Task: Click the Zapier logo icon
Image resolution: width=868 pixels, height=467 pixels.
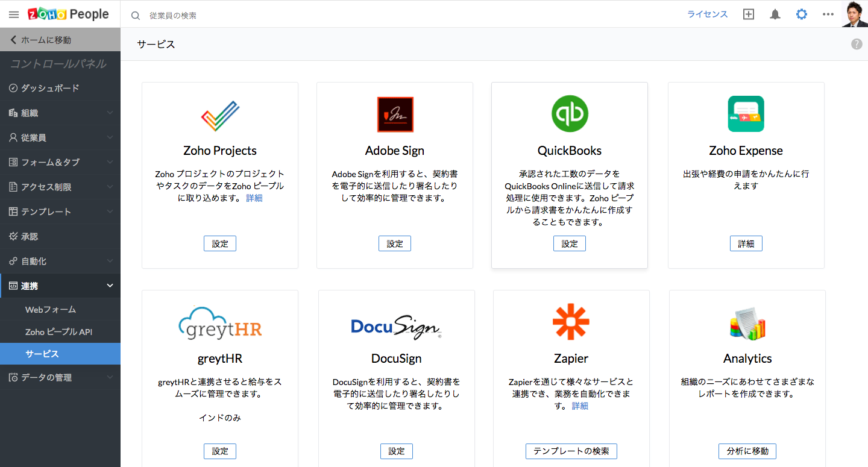Action: 571,322
